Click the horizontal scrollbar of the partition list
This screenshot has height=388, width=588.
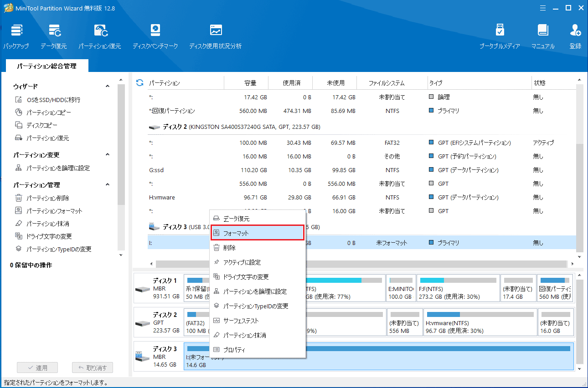362,264
